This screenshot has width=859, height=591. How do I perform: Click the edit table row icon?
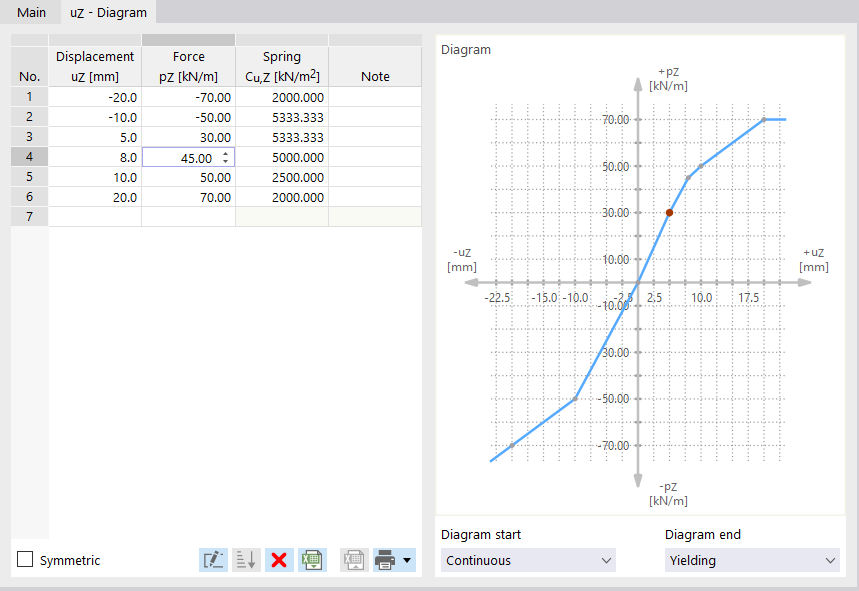[213, 560]
